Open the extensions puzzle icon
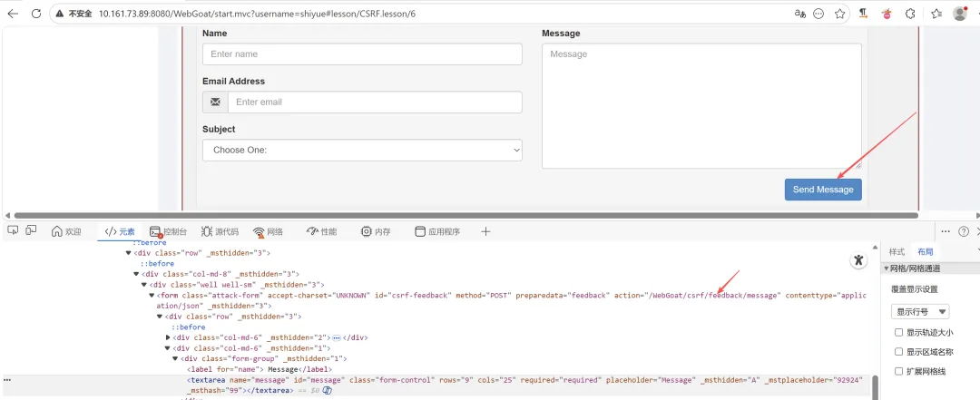 point(911,14)
